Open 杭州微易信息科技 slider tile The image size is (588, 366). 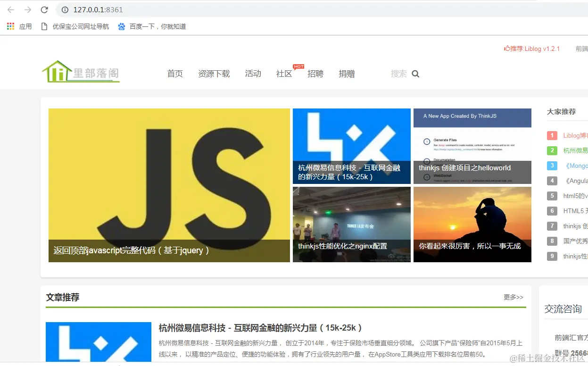(x=352, y=146)
